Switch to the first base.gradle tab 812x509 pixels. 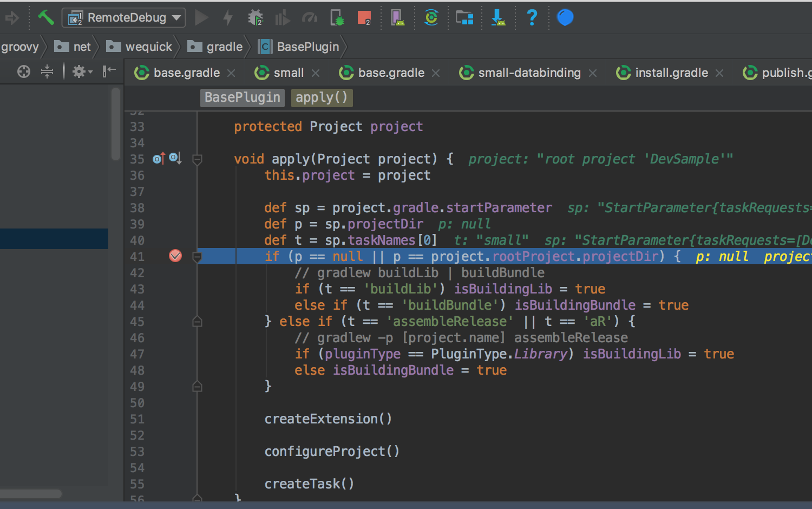(x=178, y=73)
